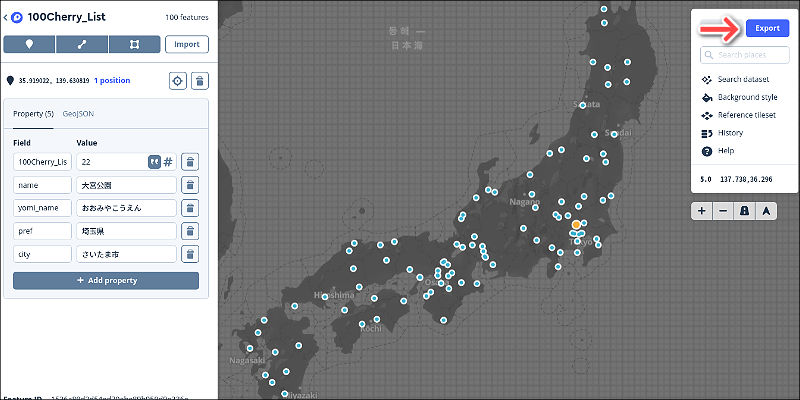Delete the name property row
The width and height of the screenshot is (800, 400).
click(190, 185)
